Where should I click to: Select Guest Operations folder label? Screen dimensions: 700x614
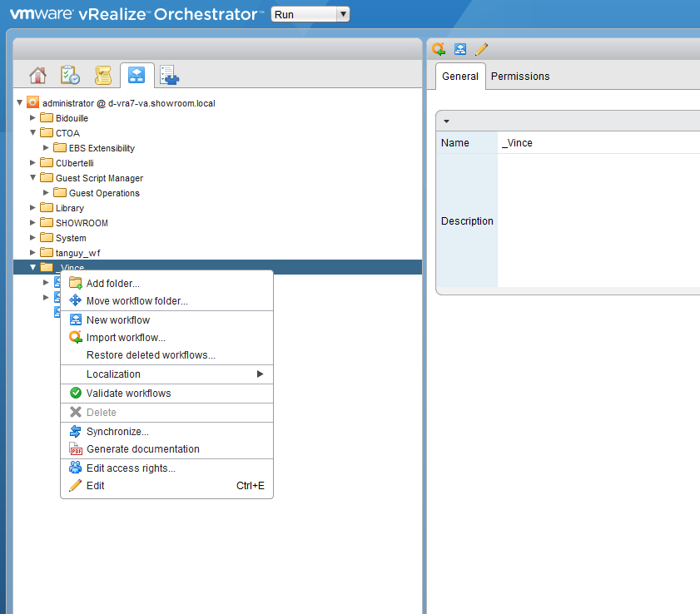click(104, 193)
